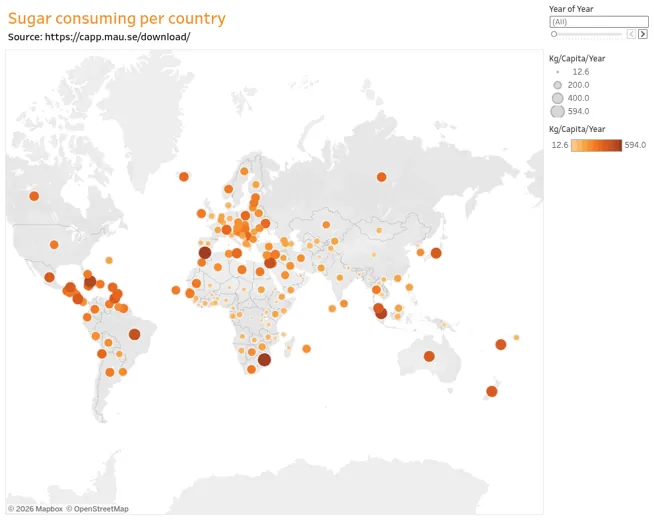This screenshot has width=654, height=520.
Task: Select the data circle over Australia
Action: [429, 356]
